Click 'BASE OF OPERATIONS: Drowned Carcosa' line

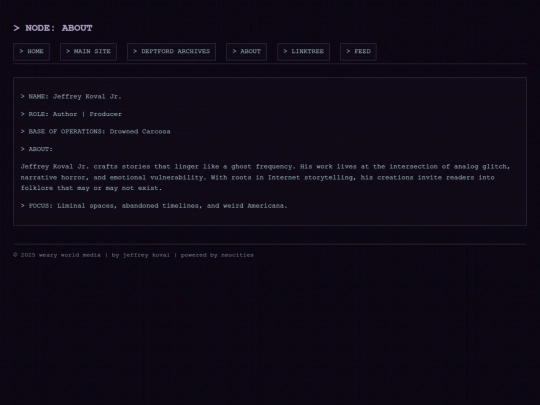pos(95,132)
